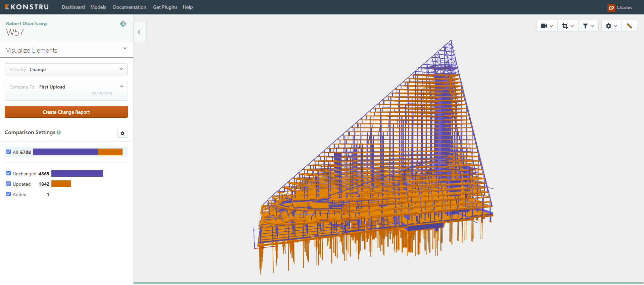The width and height of the screenshot is (644, 285).
Task: Open the Dashboard menu item
Action: pyautogui.click(x=73, y=7)
